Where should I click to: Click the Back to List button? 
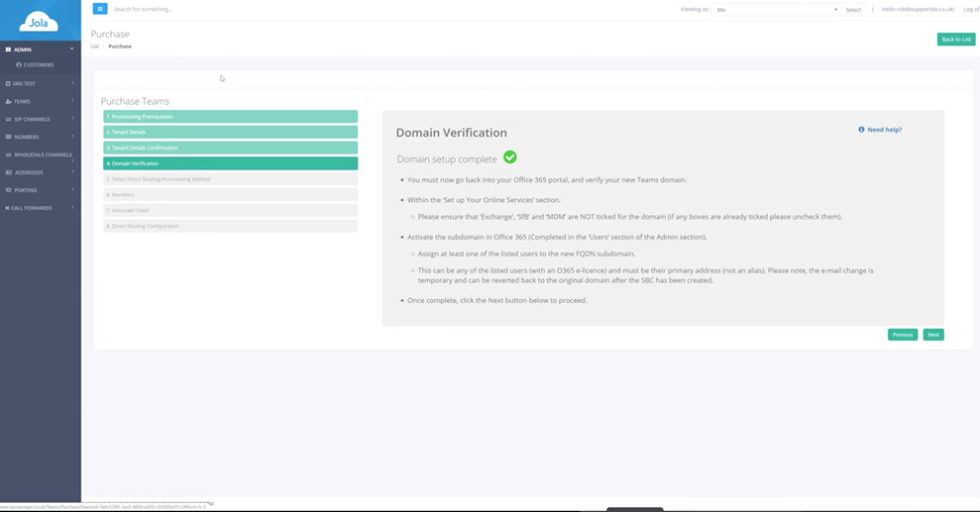pyautogui.click(x=956, y=40)
